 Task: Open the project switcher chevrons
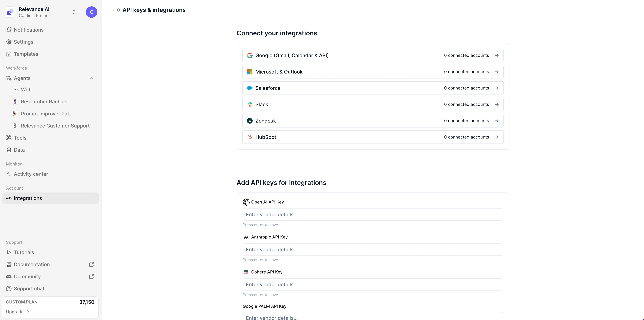pyautogui.click(x=74, y=12)
